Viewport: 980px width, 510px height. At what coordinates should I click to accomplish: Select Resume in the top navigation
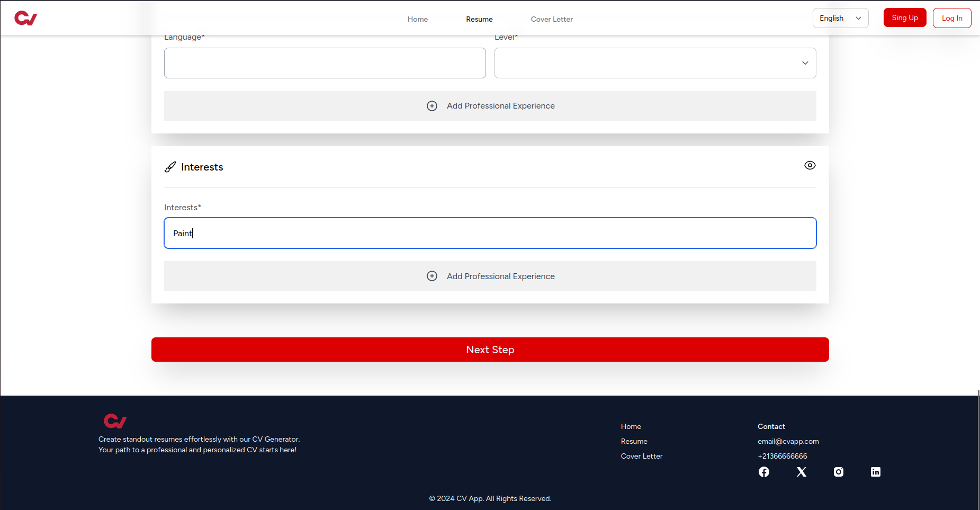point(479,19)
